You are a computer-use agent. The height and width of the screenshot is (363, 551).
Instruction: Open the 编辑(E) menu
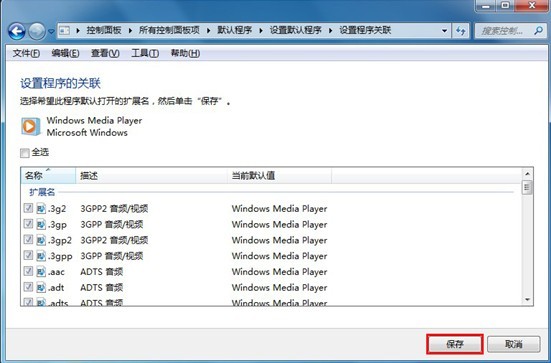click(65, 53)
